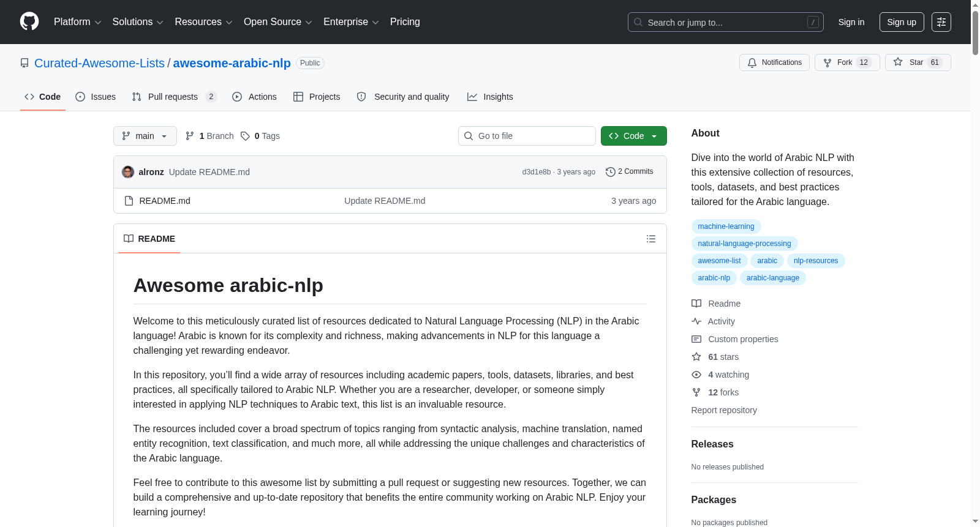
Task: Switch to the Code tab
Action: point(43,97)
